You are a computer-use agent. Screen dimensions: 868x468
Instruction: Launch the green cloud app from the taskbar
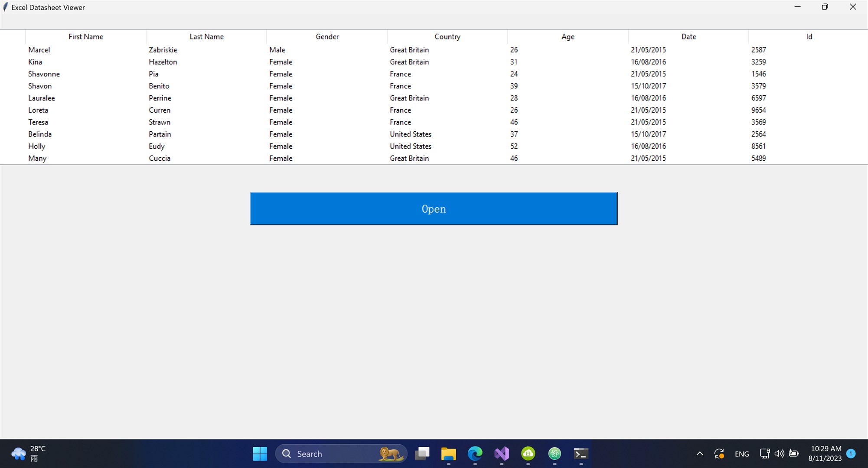(x=528, y=454)
